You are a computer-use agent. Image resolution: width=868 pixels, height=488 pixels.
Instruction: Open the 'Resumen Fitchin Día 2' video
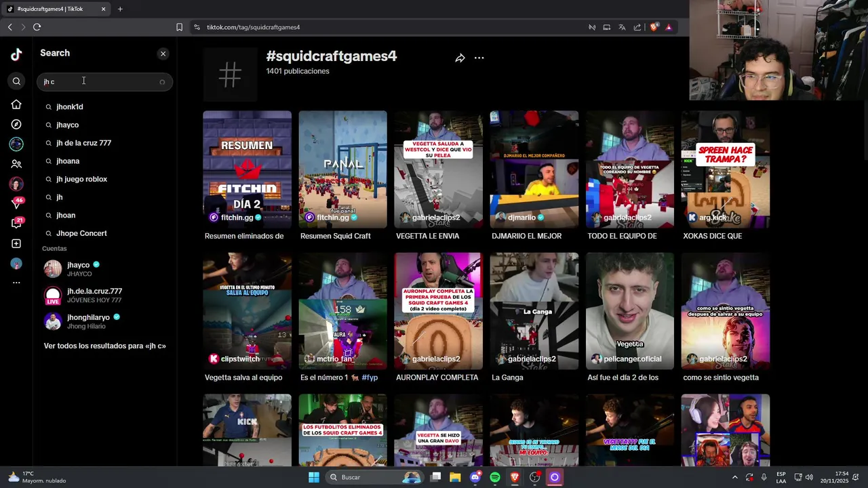pos(247,169)
